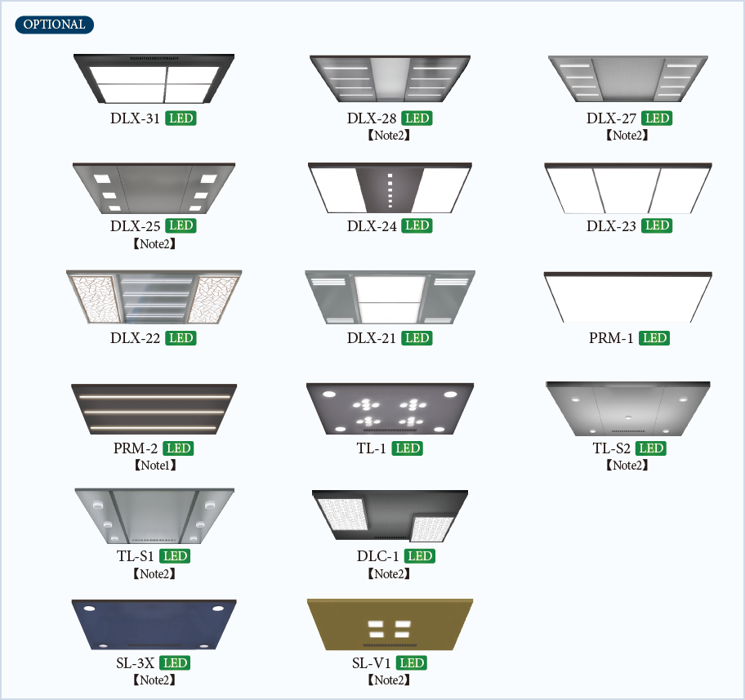The width and height of the screenshot is (745, 700).
Task: Click the OPTIONAL badge label
Action: (54, 25)
